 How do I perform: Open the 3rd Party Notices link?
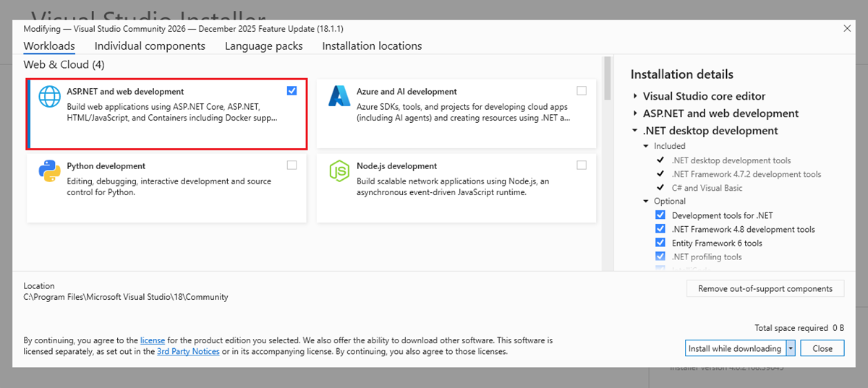[x=188, y=351]
